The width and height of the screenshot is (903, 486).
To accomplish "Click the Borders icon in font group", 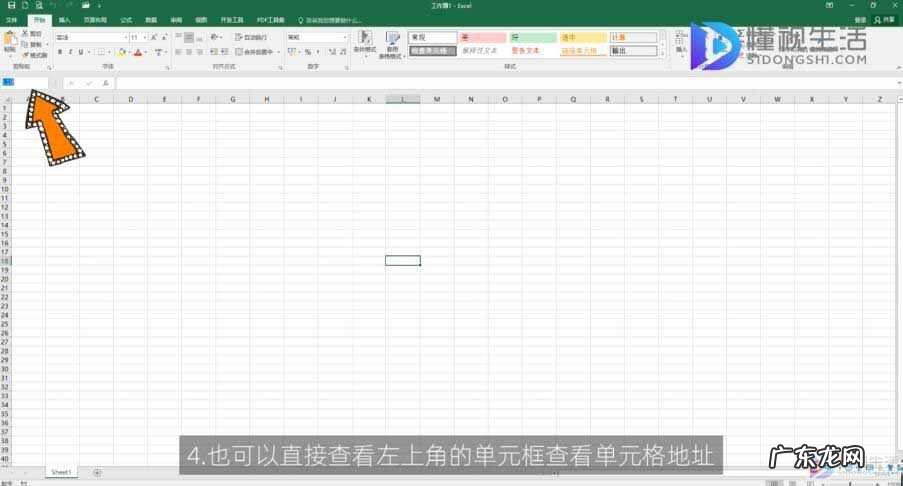I will coord(101,52).
